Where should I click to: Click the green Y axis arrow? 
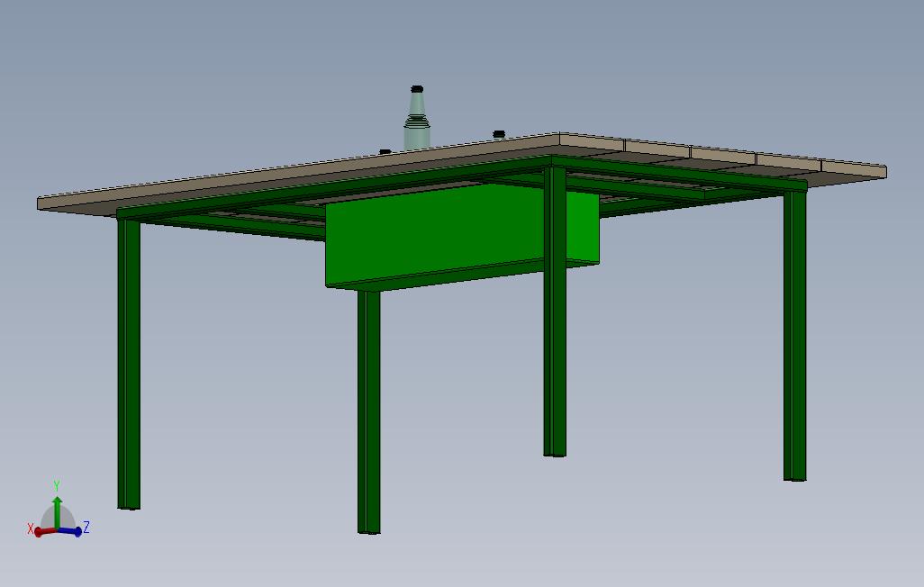[57, 512]
